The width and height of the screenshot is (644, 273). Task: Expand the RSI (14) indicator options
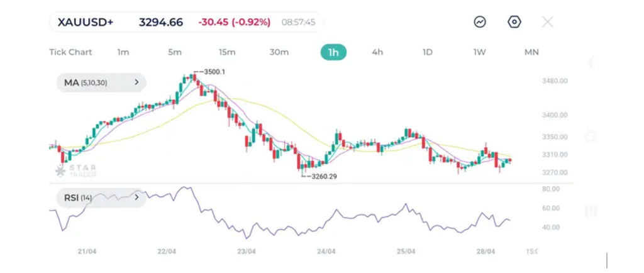coord(100,198)
